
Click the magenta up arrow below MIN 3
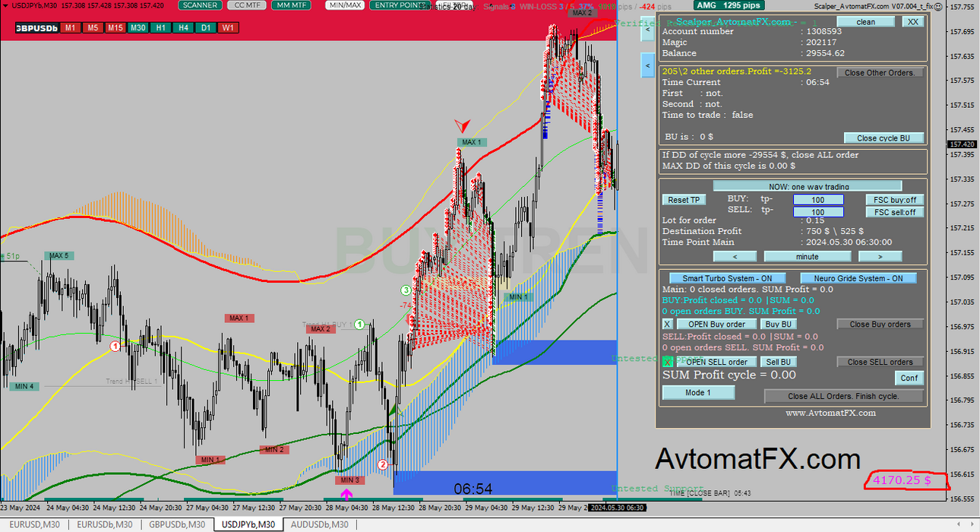click(x=346, y=493)
